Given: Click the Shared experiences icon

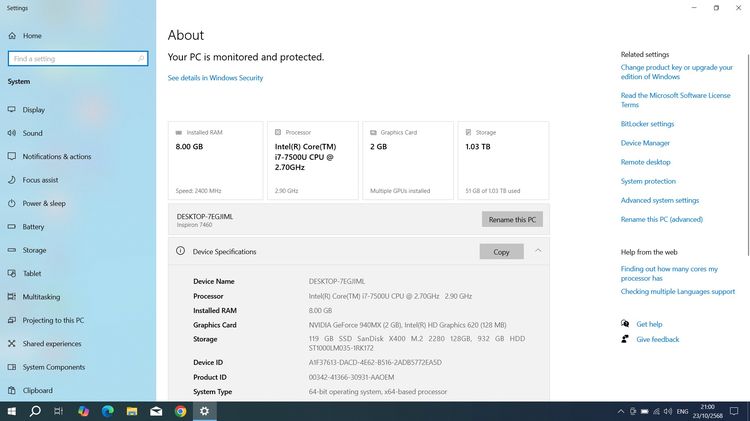Looking at the screenshot, I should (x=12, y=343).
